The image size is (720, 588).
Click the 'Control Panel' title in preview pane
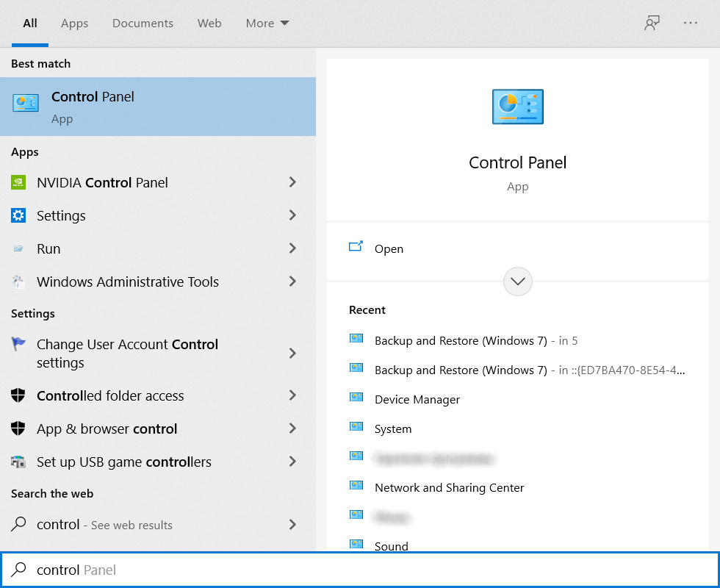517,162
